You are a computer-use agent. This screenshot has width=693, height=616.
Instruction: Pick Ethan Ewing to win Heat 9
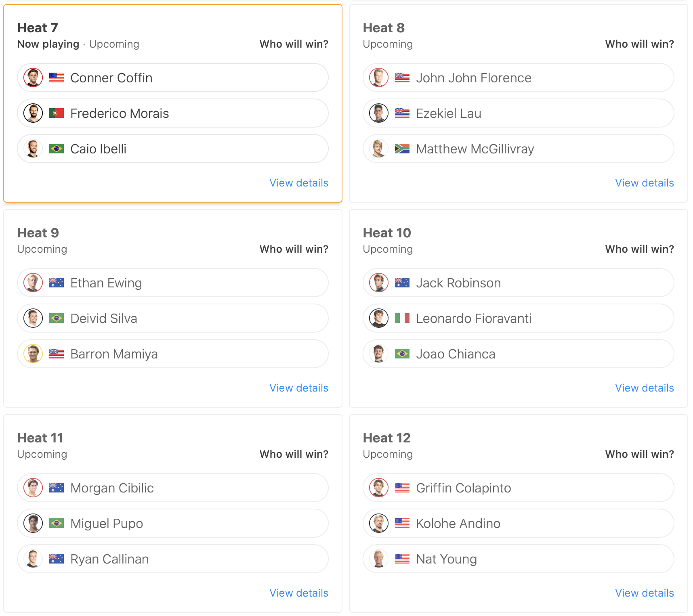(173, 283)
